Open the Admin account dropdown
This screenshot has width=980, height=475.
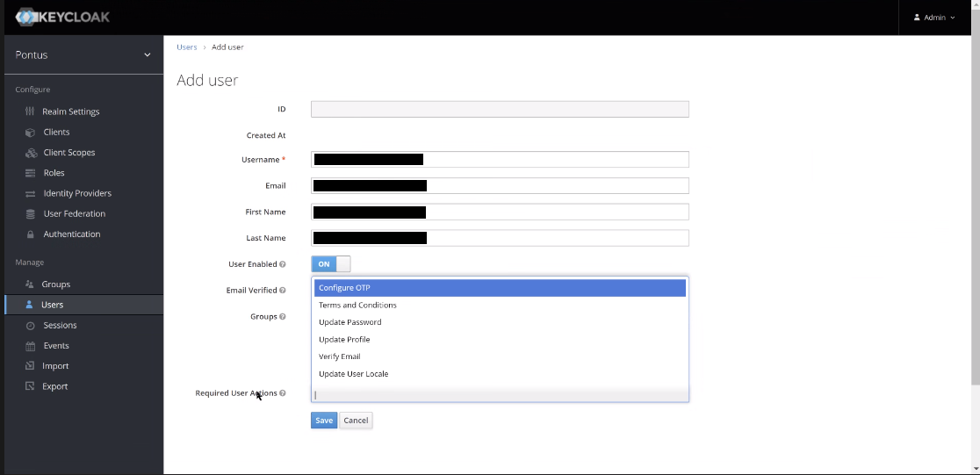934,18
